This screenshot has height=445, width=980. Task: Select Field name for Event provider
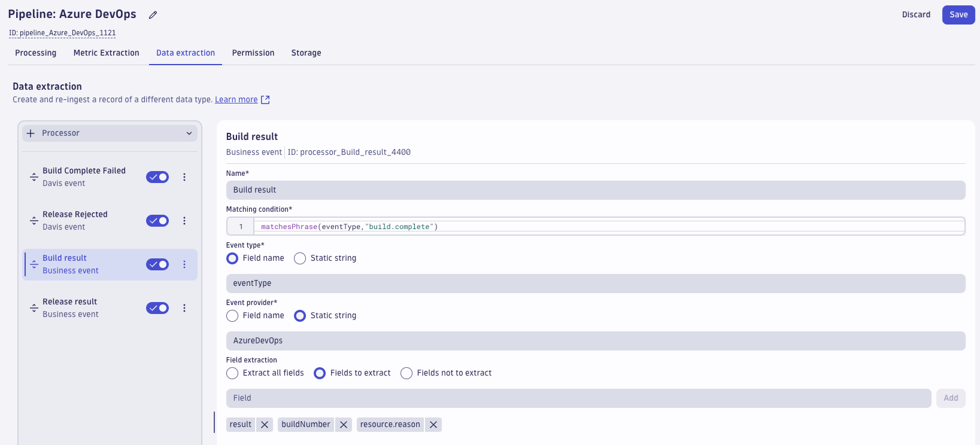pos(232,316)
